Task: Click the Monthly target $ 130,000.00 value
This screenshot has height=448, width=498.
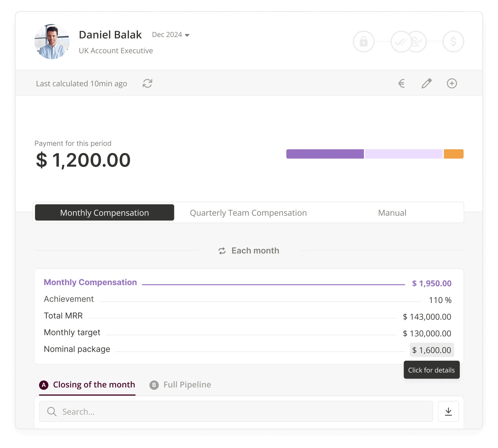Action: (427, 333)
